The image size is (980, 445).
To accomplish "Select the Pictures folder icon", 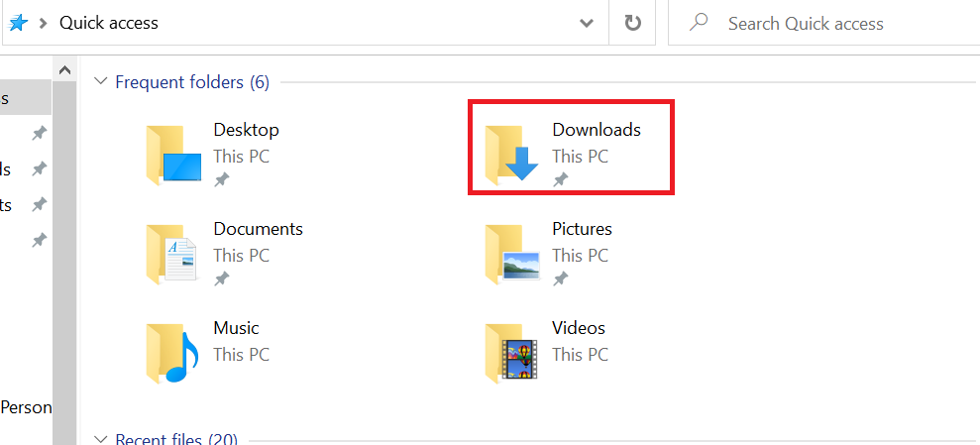I will tap(511, 254).
